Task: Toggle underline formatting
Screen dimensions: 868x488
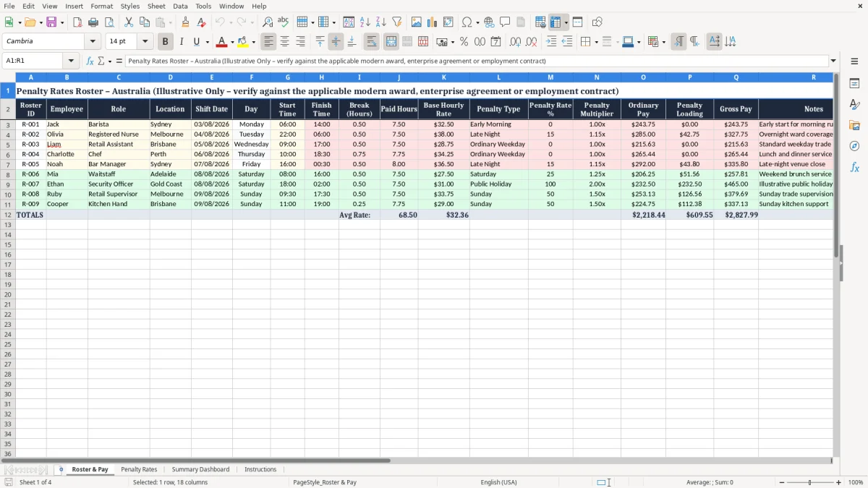Action: [x=197, y=42]
